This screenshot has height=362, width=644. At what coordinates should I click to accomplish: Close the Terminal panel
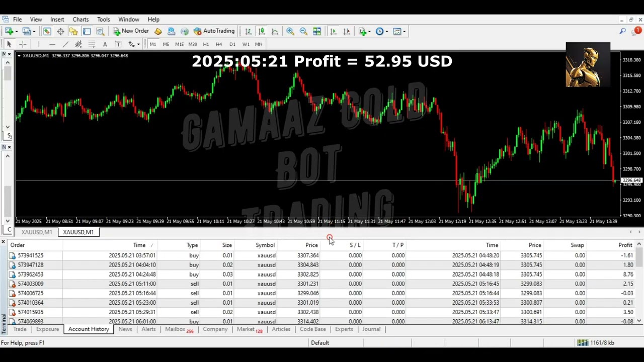3,242
